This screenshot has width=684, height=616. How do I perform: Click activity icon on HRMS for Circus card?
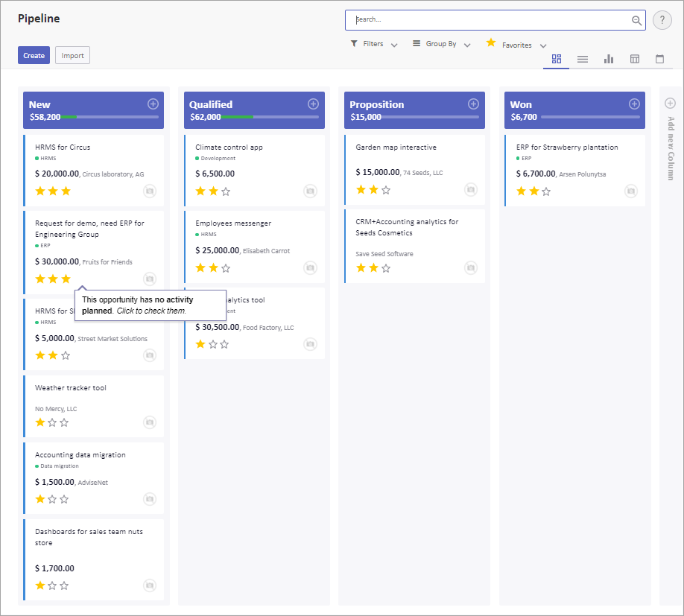coord(150,191)
